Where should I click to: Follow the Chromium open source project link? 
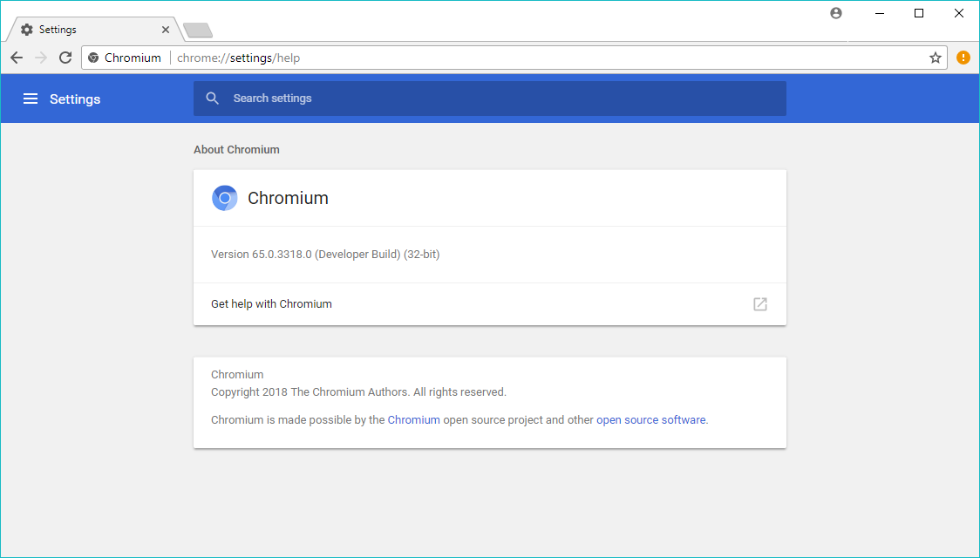click(414, 419)
